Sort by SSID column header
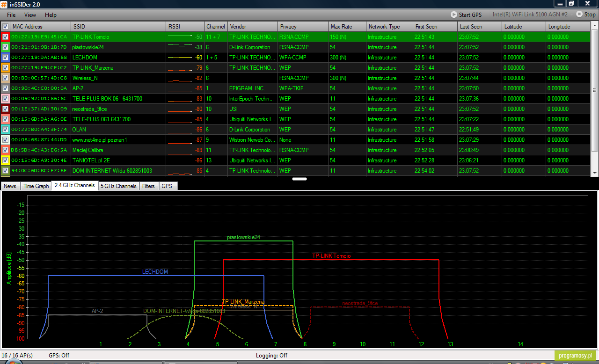Viewport: 599px width, 364px height. tap(118, 27)
